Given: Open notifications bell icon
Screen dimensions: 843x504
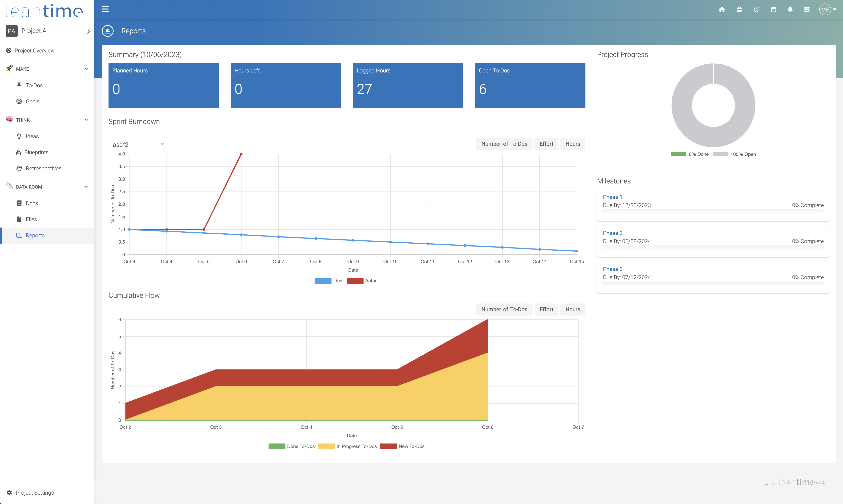Looking at the screenshot, I should tap(790, 10).
